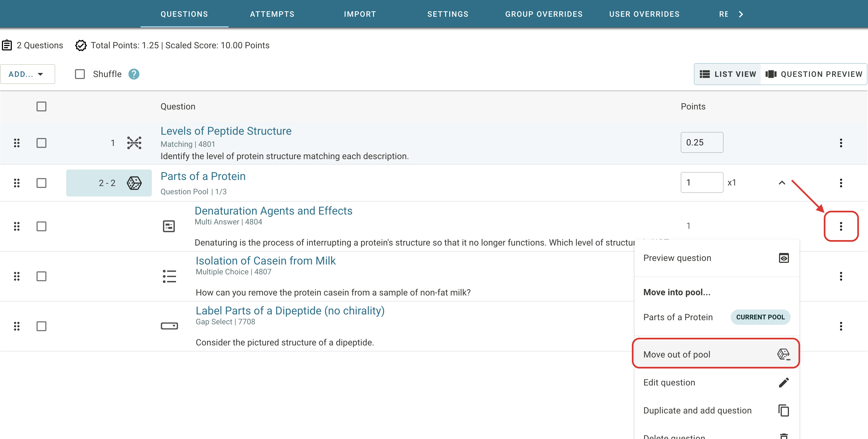Image resolution: width=868 pixels, height=439 pixels.
Task: Open three-dot menu for Label Parts of Dipeptide
Action: coord(841,326)
